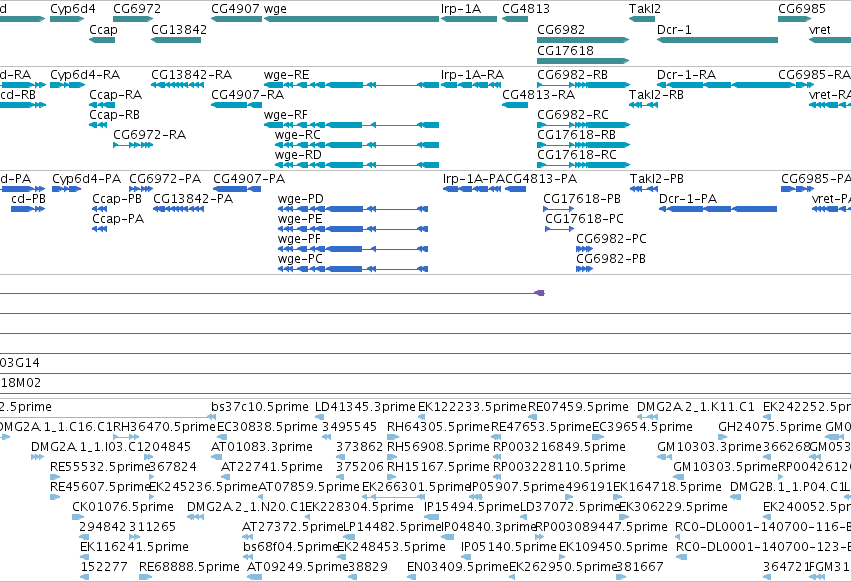Click the CG6982-RC transcript label
851x582 pixels.
(573, 115)
